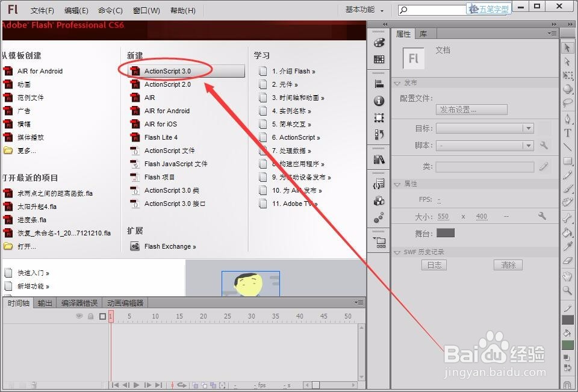Activate the Lasso tool
The width and height of the screenshot is (578, 392).
(x=567, y=103)
